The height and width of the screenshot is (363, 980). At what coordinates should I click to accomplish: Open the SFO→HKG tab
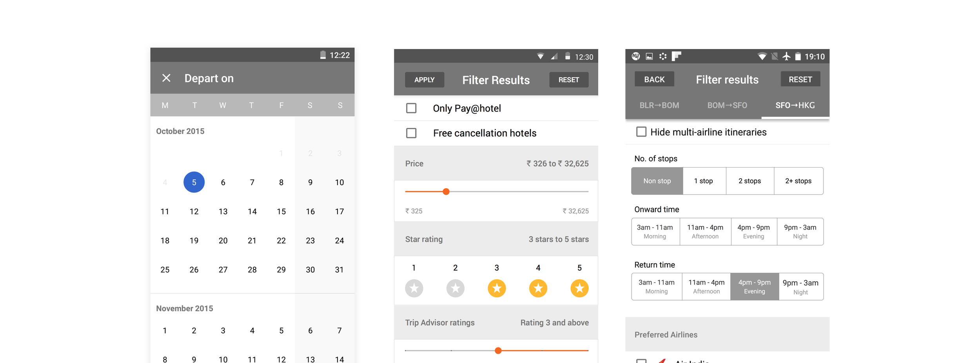(795, 105)
